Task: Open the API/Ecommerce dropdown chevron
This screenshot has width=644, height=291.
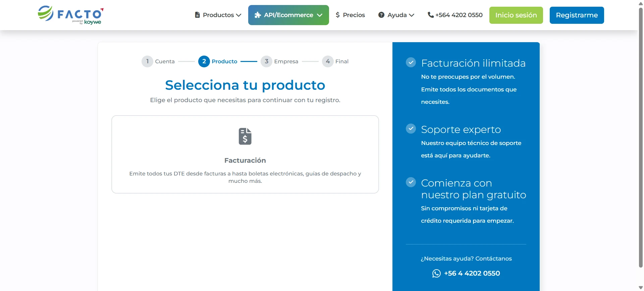Action: click(x=320, y=15)
